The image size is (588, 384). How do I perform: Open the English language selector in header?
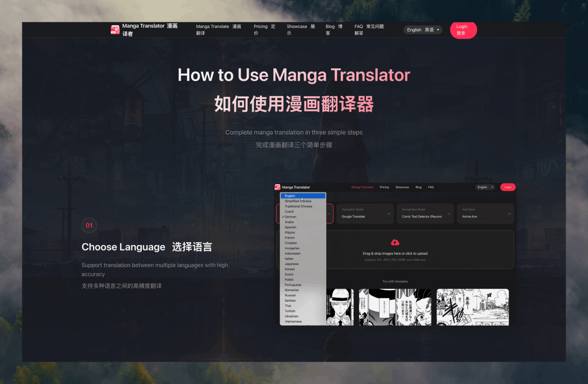click(x=423, y=30)
